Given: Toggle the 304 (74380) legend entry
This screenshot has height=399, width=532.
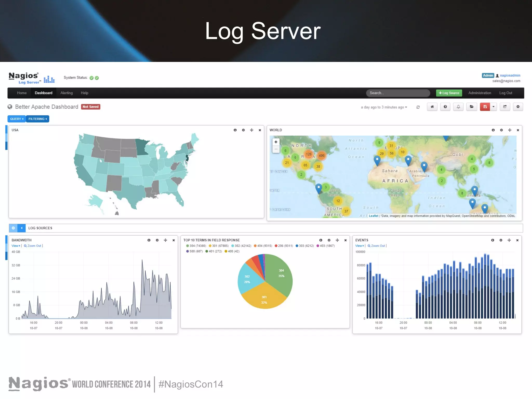Looking at the screenshot, I should tap(196, 246).
